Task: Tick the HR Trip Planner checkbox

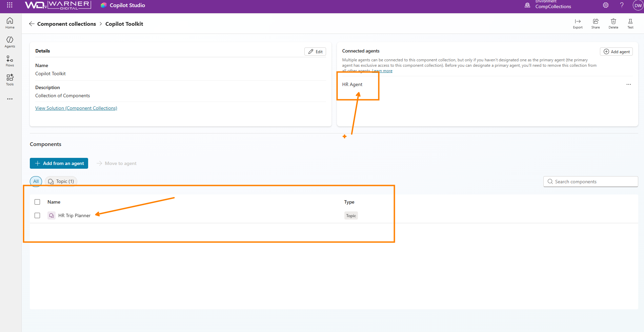Action: (37, 215)
